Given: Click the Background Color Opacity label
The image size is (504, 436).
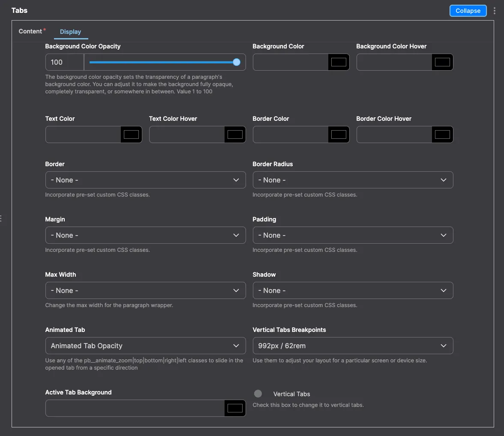Looking at the screenshot, I should [x=83, y=46].
